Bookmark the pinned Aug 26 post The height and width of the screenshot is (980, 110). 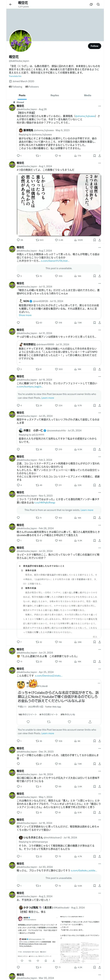(95, 156)
